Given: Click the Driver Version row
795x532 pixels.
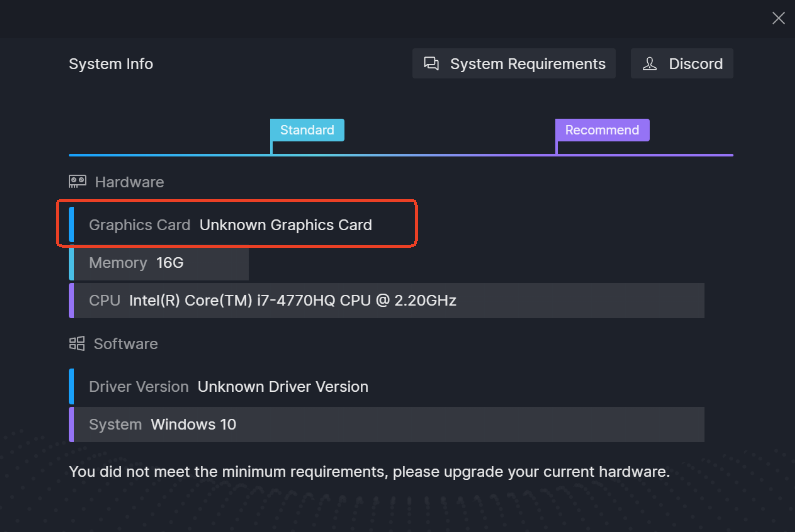Looking at the screenshot, I should point(386,386).
